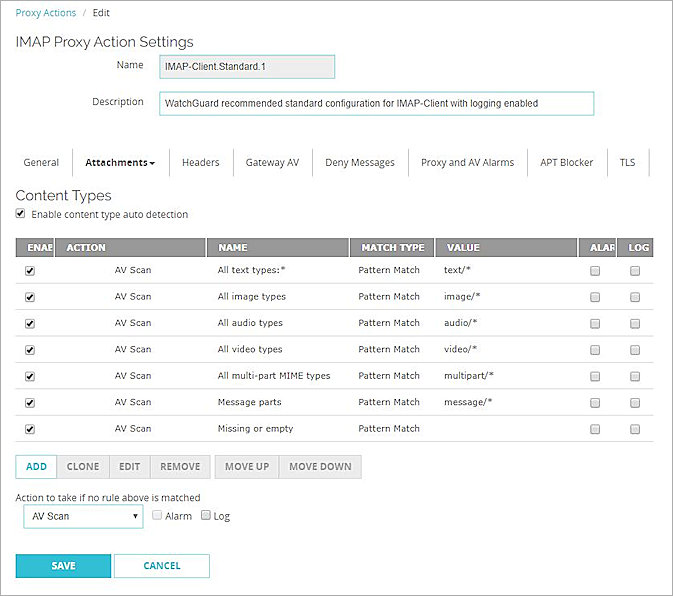Open the Attachments tab dropdown

[119, 162]
